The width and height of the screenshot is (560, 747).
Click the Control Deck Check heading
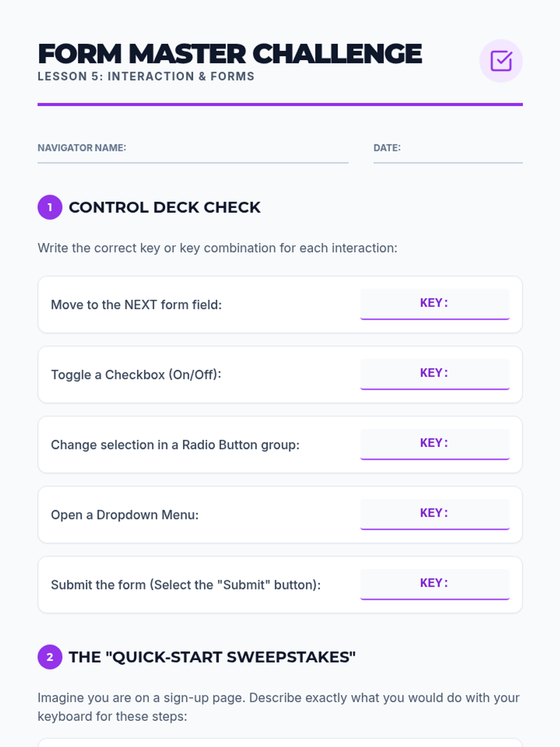tap(164, 207)
